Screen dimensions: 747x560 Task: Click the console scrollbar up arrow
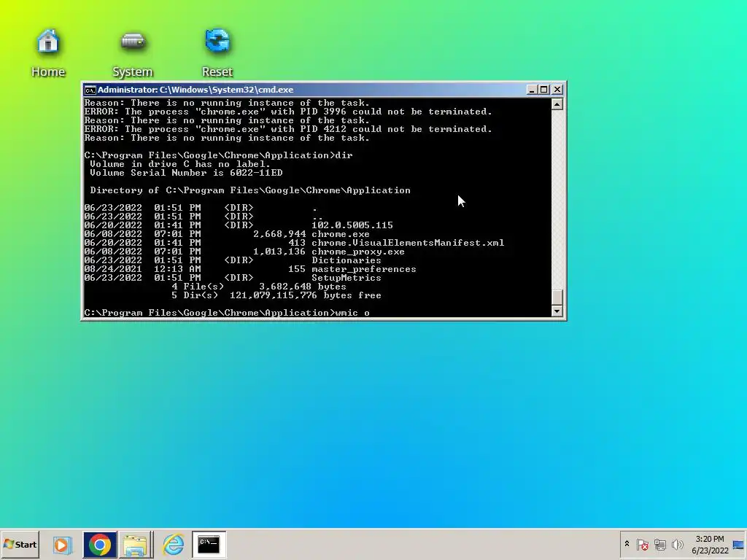(x=557, y=104)
